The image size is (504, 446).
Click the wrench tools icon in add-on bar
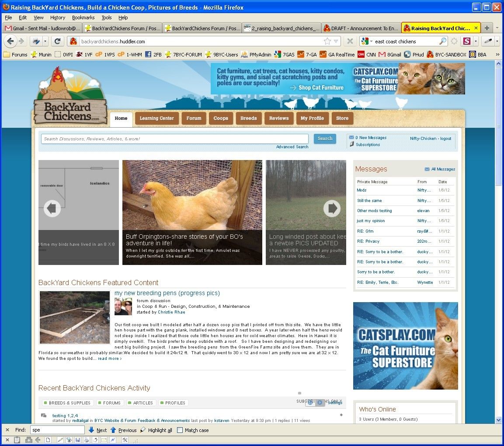[125, 440]
